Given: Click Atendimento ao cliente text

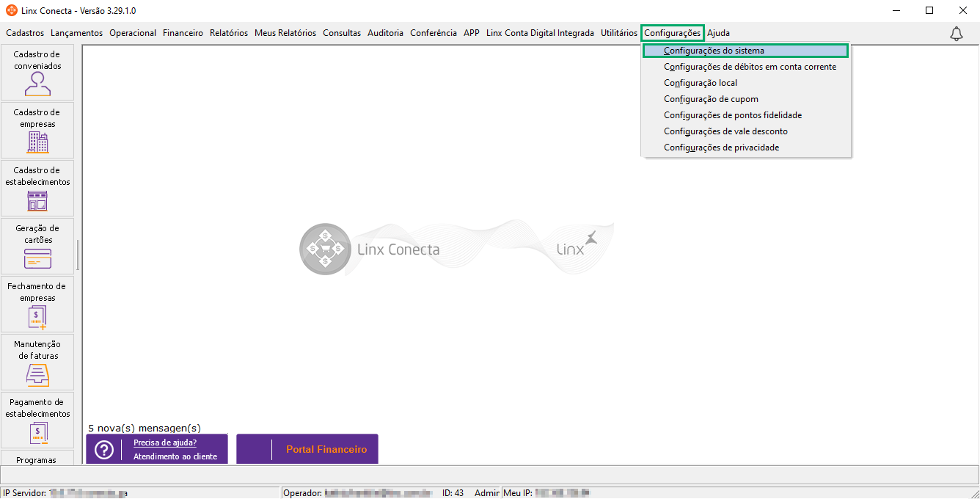Looking at the screenshot, I should pyautogui.click(x=175, y=456).
